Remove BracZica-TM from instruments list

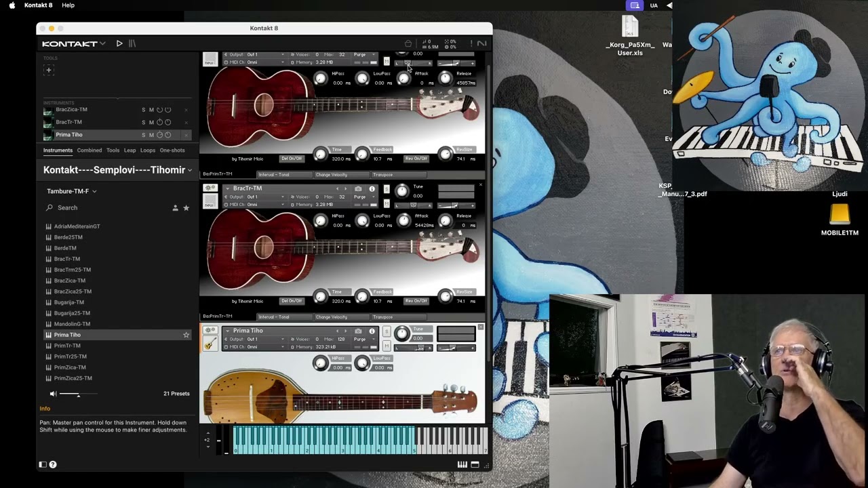tap(186, 110)
